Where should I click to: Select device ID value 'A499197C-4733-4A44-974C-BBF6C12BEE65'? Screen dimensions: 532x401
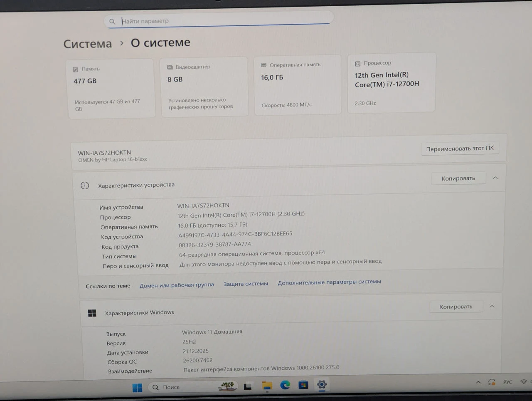tap(235, 234)
